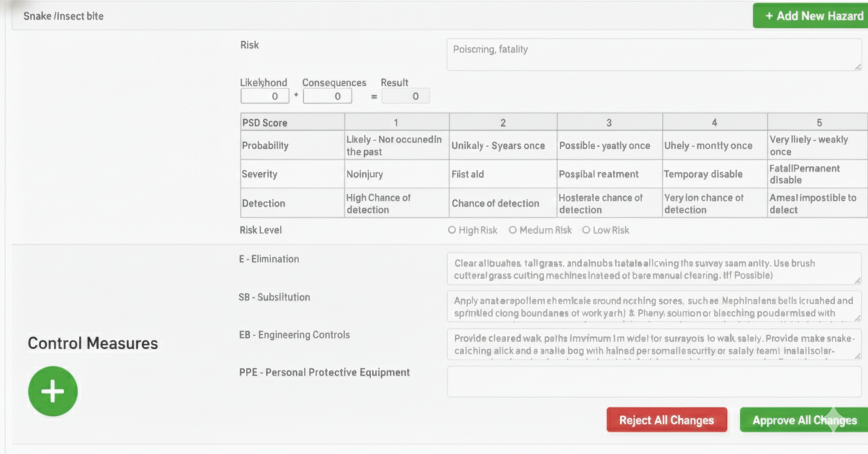
Task: Click the Elimination field resize handle
Action: click(858, 281)
